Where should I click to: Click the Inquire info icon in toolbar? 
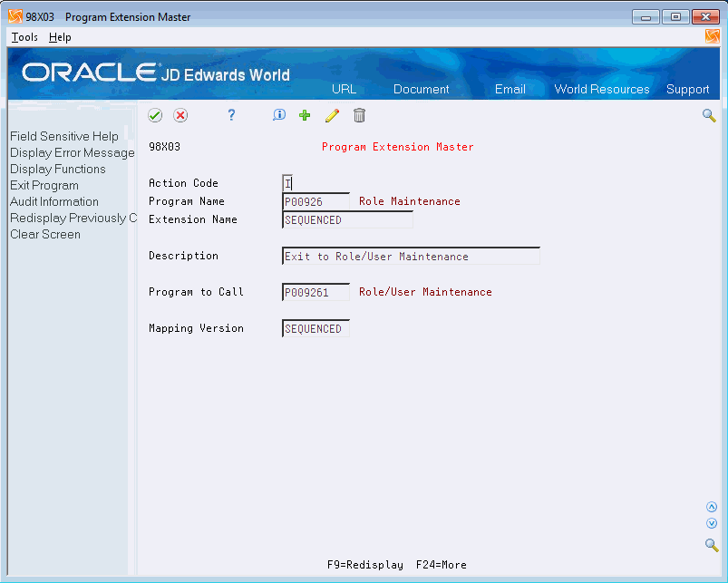pyautogui.click(x=279, y=114)
